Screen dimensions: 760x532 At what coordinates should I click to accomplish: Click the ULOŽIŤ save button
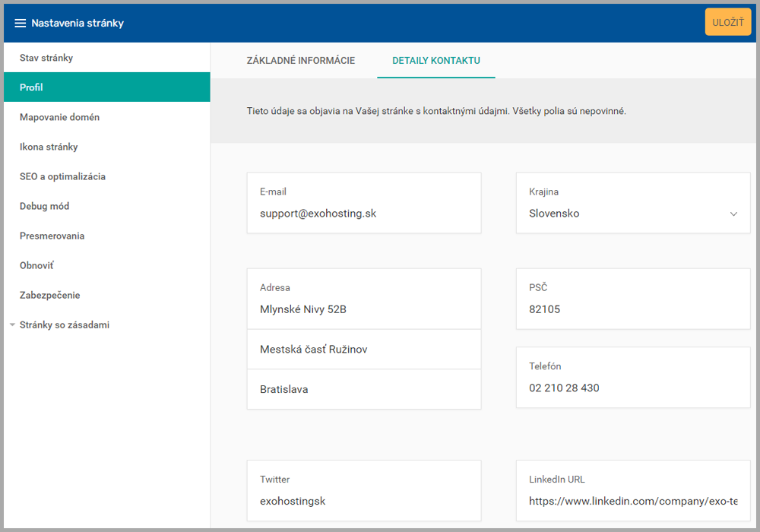click(x=727, y=22)
